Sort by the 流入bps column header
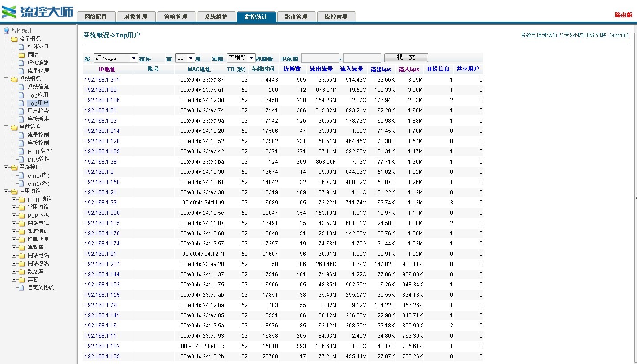 (409, 70)
